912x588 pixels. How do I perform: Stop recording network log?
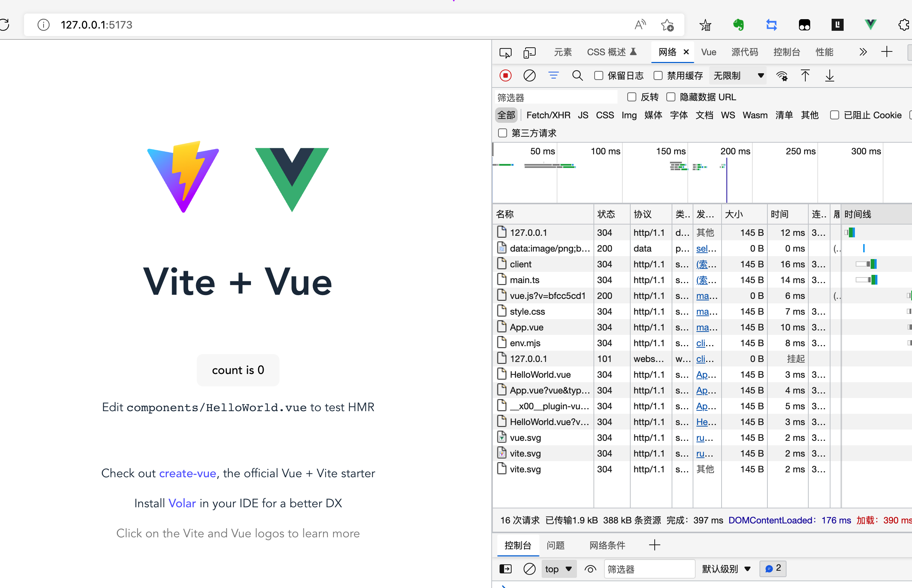point(505,75)
